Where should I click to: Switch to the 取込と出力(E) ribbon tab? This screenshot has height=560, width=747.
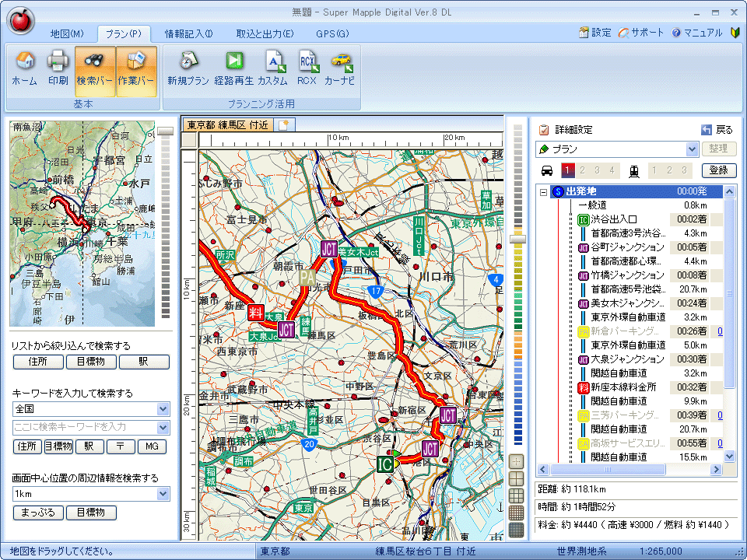click(265, 33)
